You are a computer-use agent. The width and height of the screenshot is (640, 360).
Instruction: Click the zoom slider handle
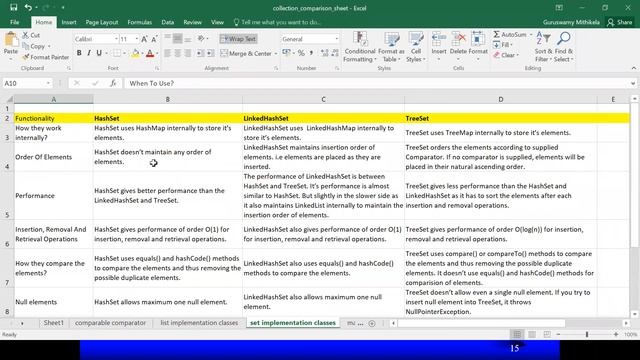[587, 334]
